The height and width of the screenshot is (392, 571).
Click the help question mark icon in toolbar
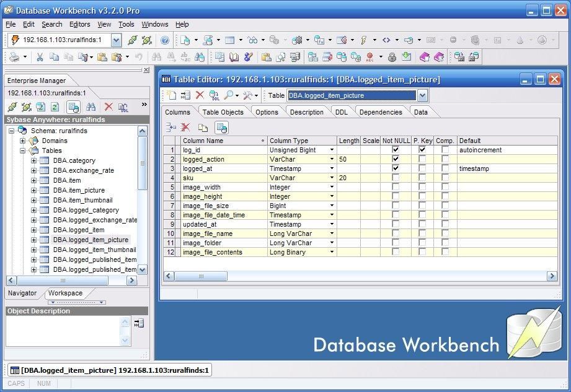pos(164,40)
